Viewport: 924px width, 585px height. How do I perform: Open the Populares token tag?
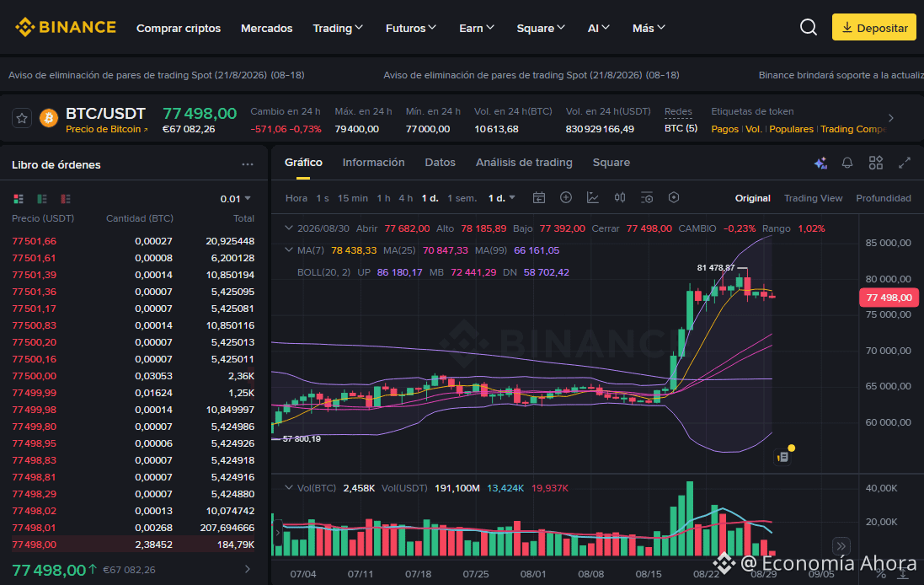[791, 129]
